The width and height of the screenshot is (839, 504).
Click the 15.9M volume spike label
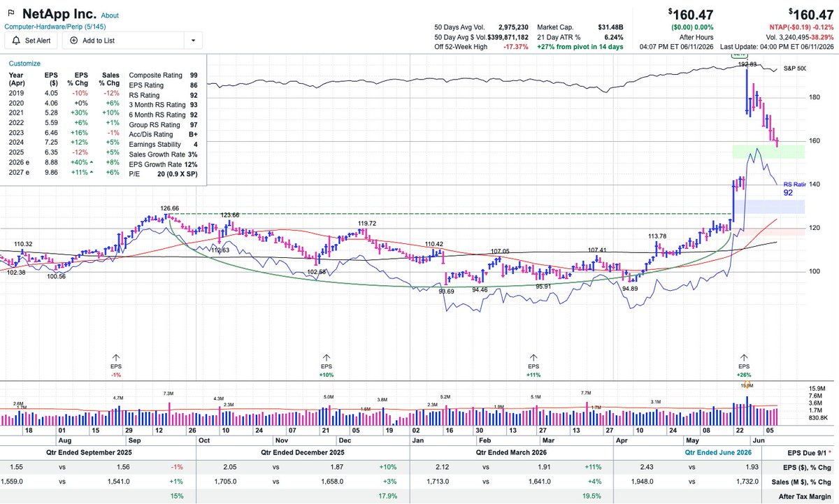[x=745, y=385]
